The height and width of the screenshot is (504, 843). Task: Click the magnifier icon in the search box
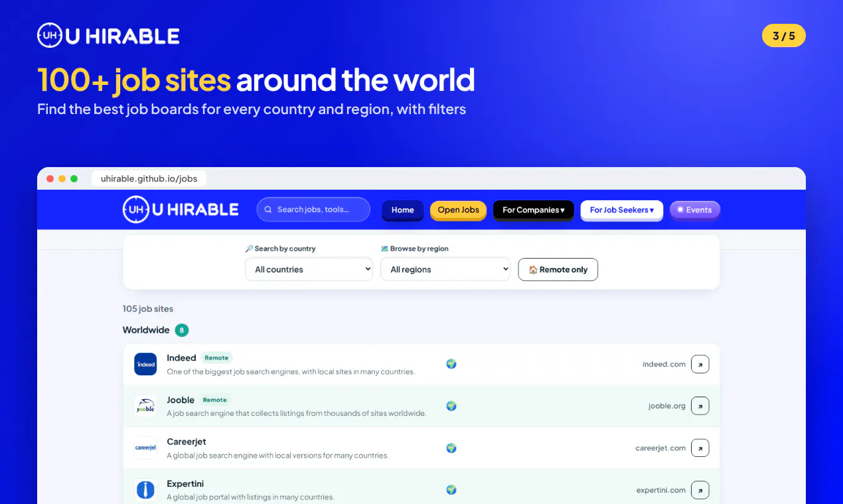point(268,210)
